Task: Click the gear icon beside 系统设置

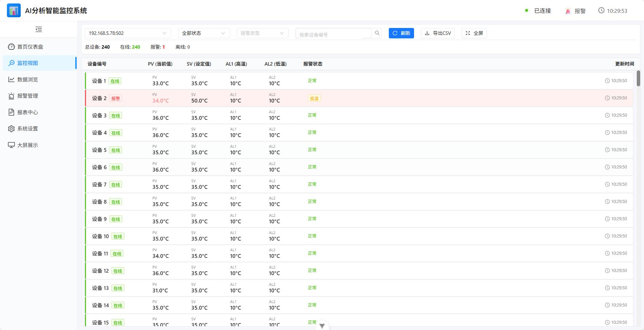Action: click(x=11, y=128)
